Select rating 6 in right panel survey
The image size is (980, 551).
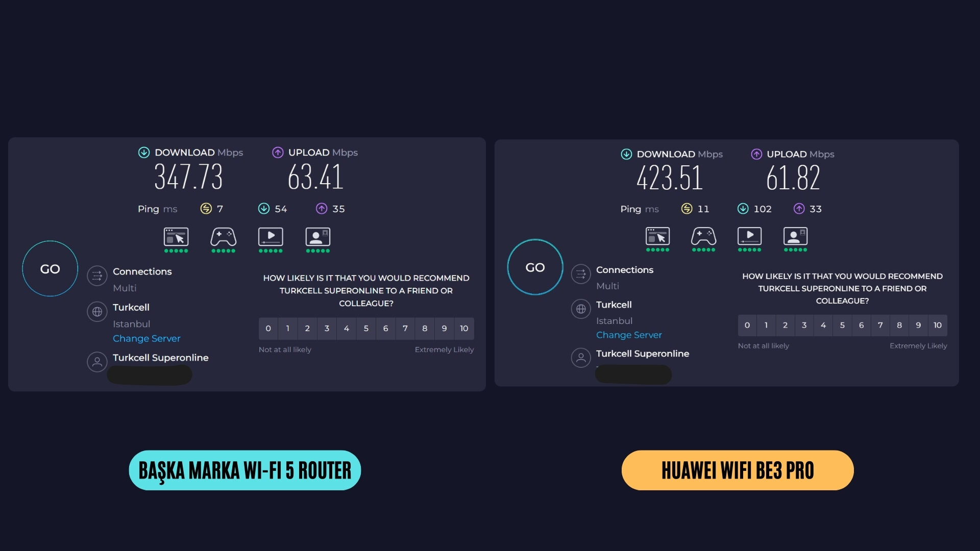861,325
